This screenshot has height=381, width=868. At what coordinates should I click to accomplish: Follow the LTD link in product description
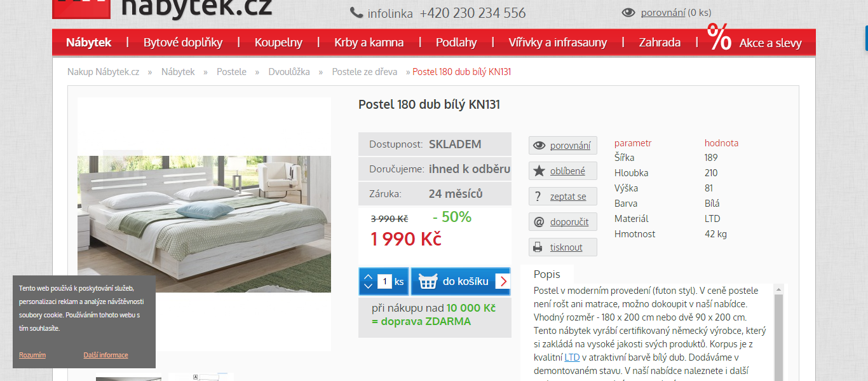coord(572,357)
